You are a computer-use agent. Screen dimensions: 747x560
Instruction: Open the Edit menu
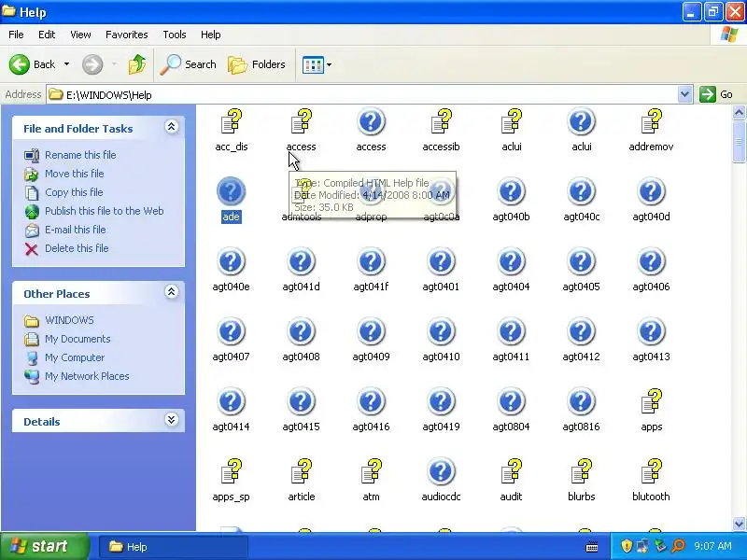click(47, 35)
